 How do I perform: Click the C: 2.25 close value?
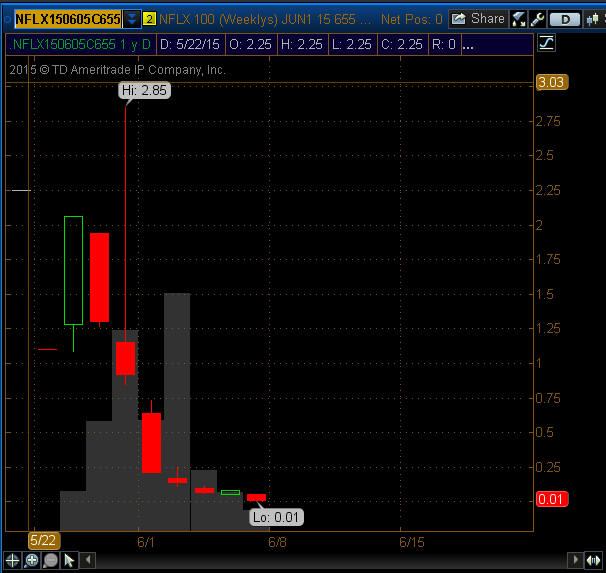pos(402,45)
